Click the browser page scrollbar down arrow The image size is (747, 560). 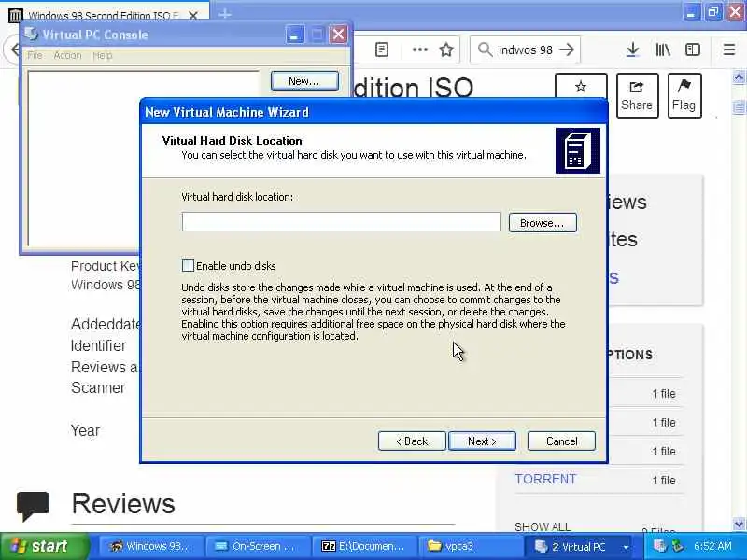pyautogui.click(x=739, y=525)
